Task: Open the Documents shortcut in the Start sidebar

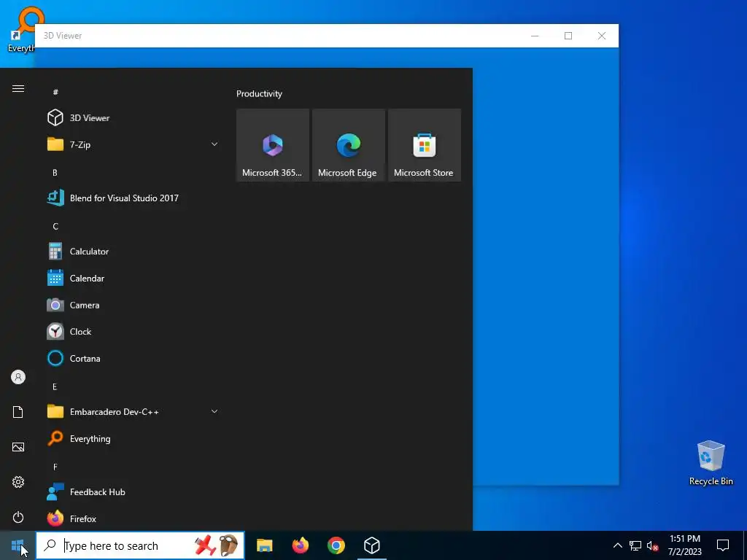Action: pyautogui.click(x=18, y=412)
